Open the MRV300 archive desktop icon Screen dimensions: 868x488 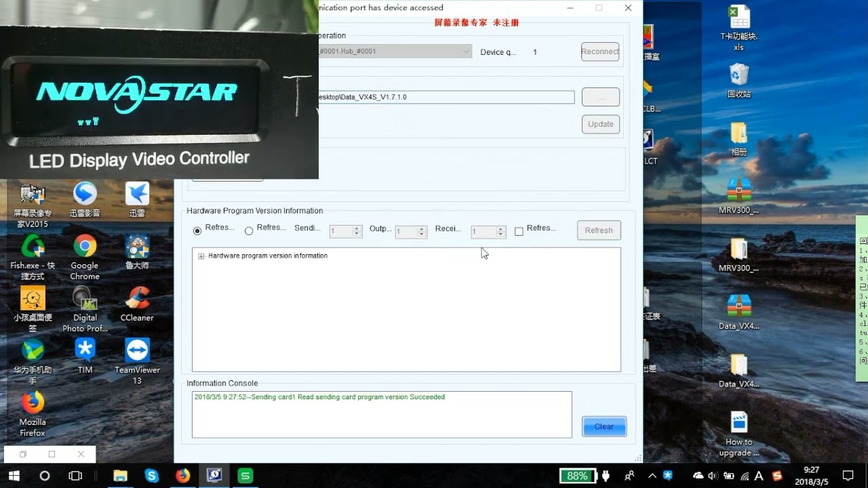[x=738, y=197]
